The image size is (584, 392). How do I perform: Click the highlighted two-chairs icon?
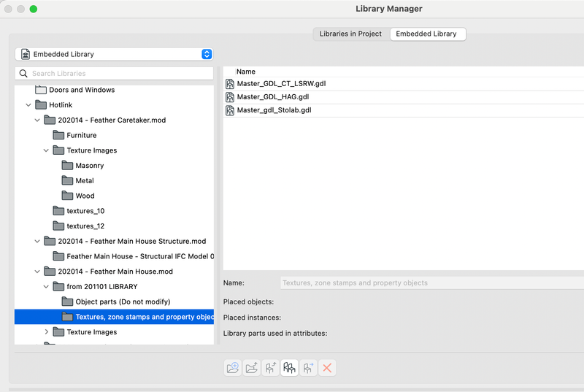(x=289, y=368)
